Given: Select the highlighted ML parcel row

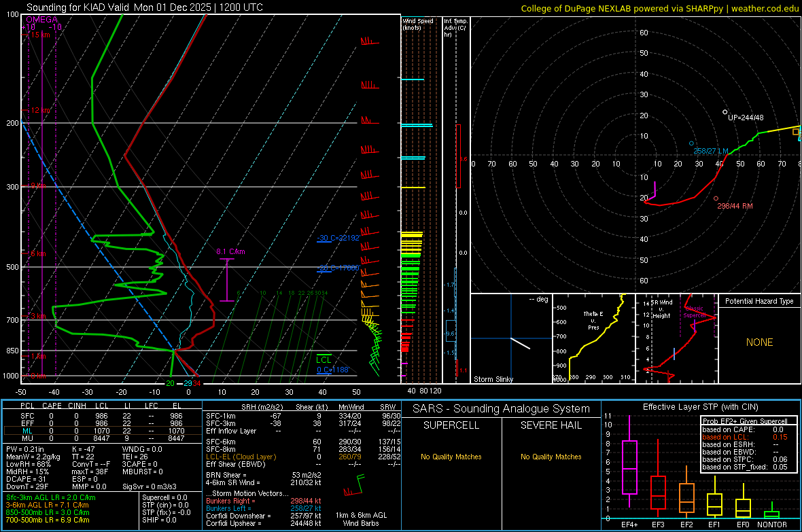Looking at the screenshot, I should [102, 431].
